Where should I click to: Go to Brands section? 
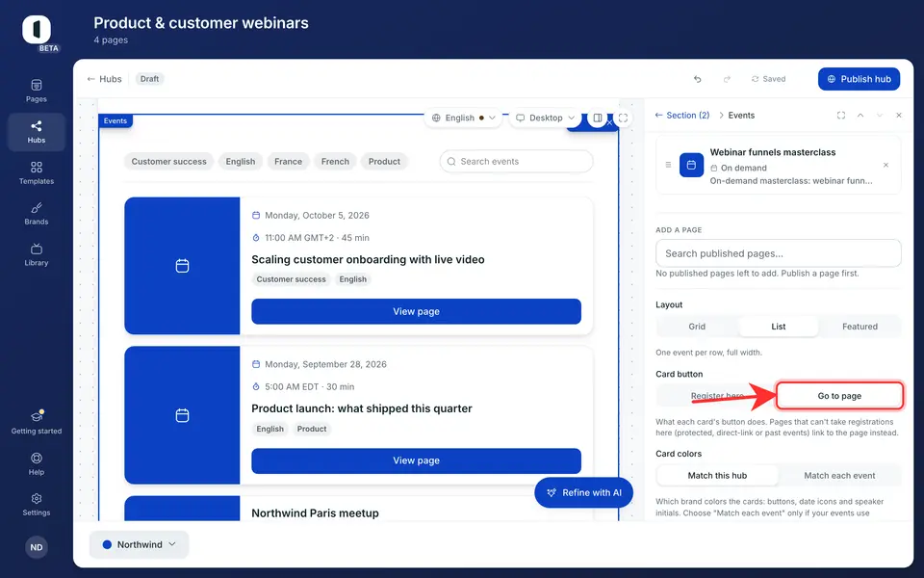(36, 214)
